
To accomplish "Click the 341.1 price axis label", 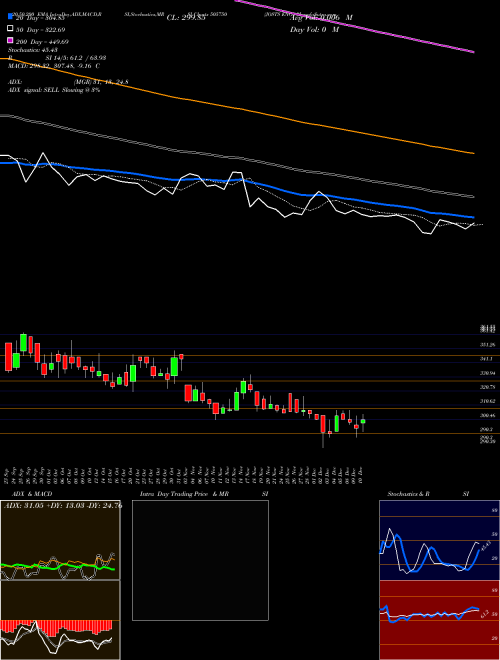I will coord(487,359).
